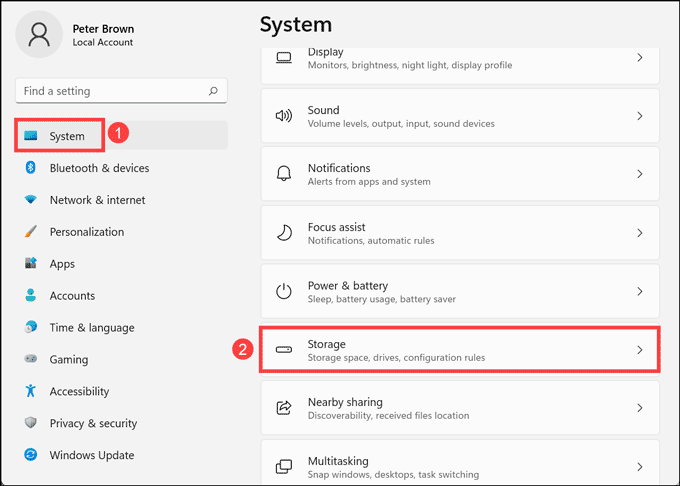Expand Focus assist chevron
The width and height of the screenshot is (680, 486).
pos(640,233)
